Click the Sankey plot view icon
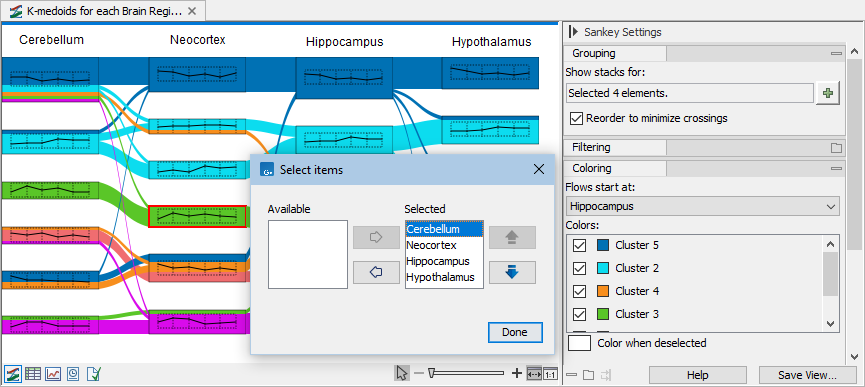Screen dimensions: 865x387 [x=12, y=374]
